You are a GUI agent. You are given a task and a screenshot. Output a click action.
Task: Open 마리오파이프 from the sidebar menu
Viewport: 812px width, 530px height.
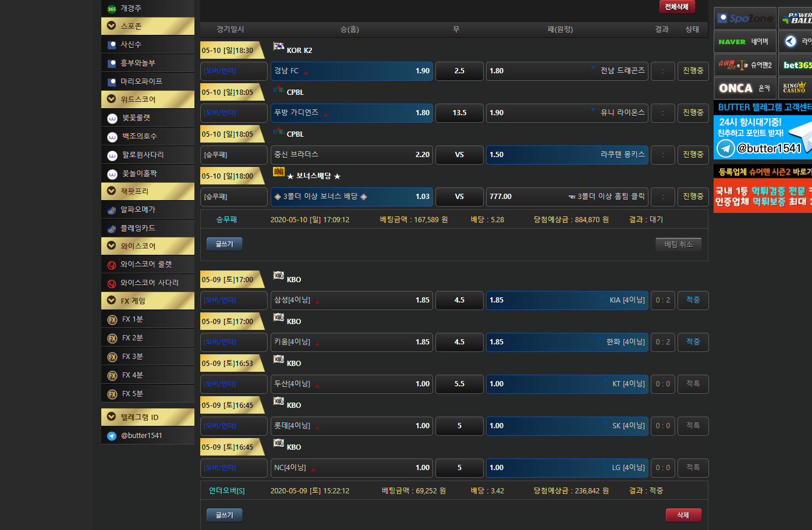click(141, 81)
